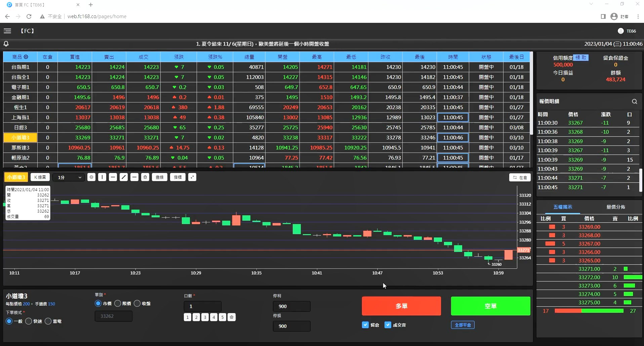This screenshot has height=346, width=644.
Task: Click the K線圖 chart type tab
Action: click(40, 177)
